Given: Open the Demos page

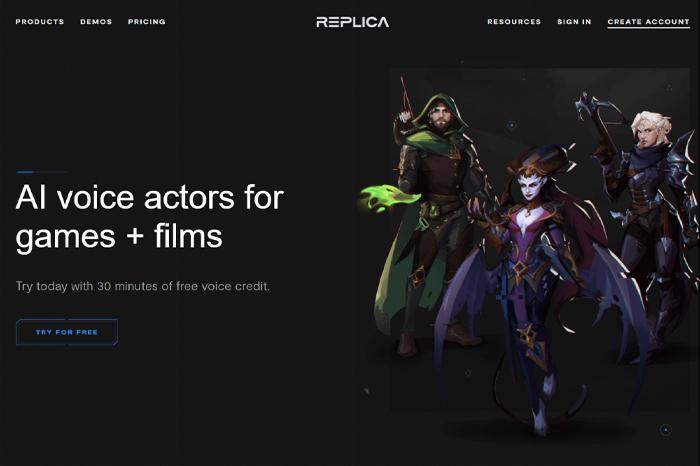Looking at the screenshot, I should tap(96, 21).
